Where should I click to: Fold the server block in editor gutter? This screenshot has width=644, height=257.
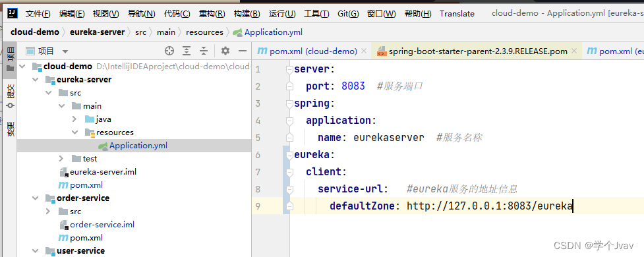[289, 69]
